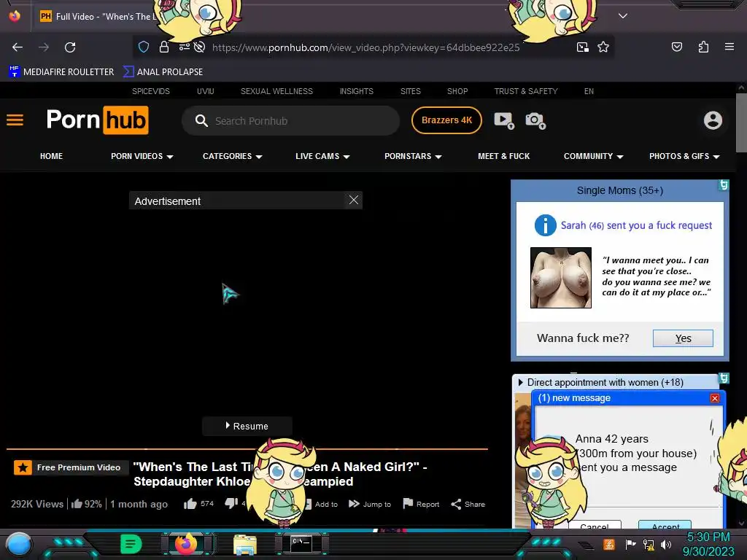Screen dimensions: 747x560
Task: Expand the PHOTOS & GIFS dropdown
Action: tap(684, 156)
